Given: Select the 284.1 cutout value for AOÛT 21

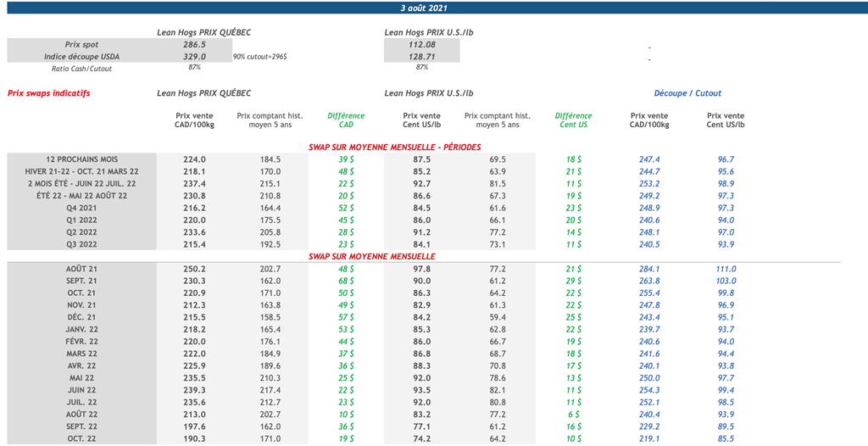Looking at the screenshot, I should tap(649, 269).
